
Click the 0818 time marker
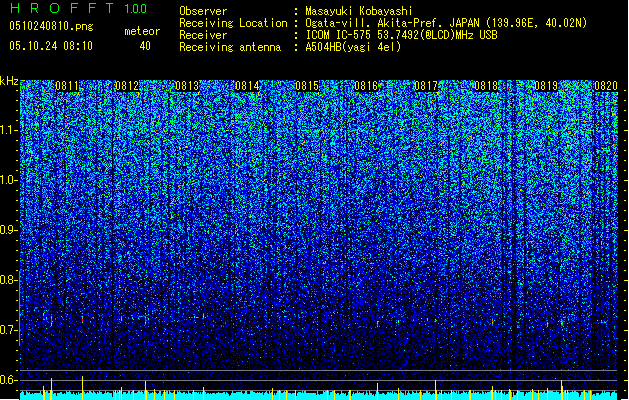[486, 86]
